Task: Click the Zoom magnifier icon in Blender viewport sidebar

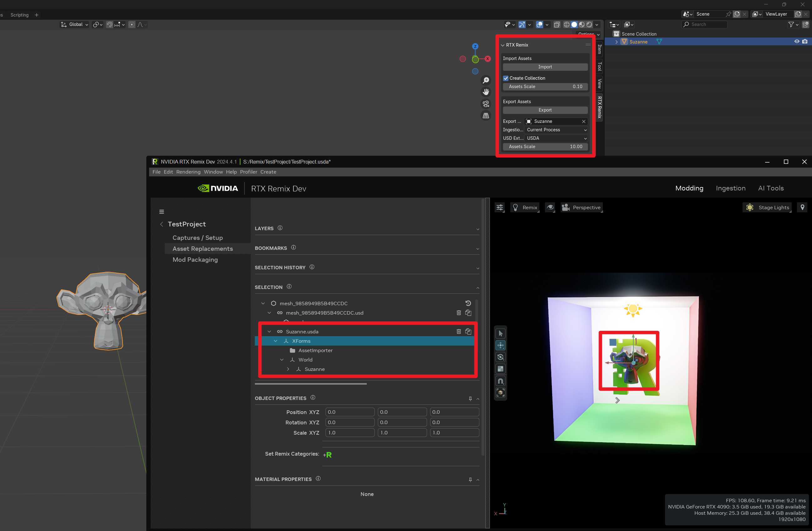Action: coord(486,80)
